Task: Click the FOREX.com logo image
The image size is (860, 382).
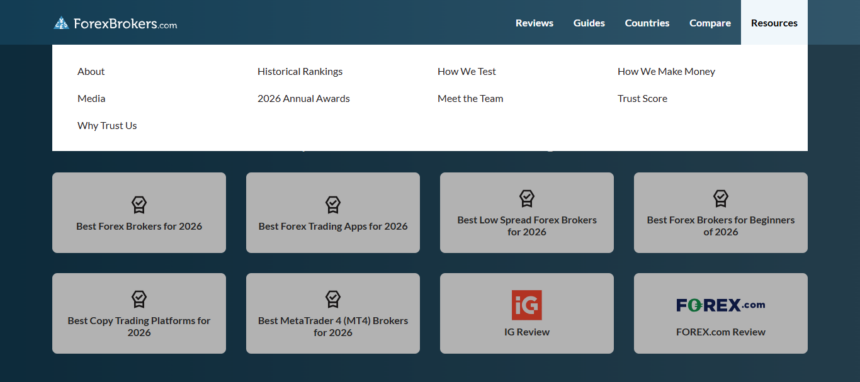Action: 721,305
